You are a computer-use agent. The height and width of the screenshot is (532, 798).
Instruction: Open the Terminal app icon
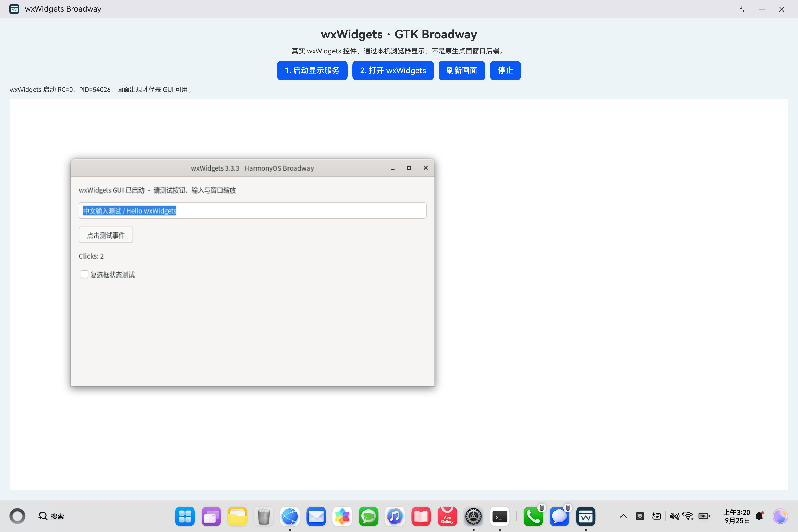pos(500,516)
